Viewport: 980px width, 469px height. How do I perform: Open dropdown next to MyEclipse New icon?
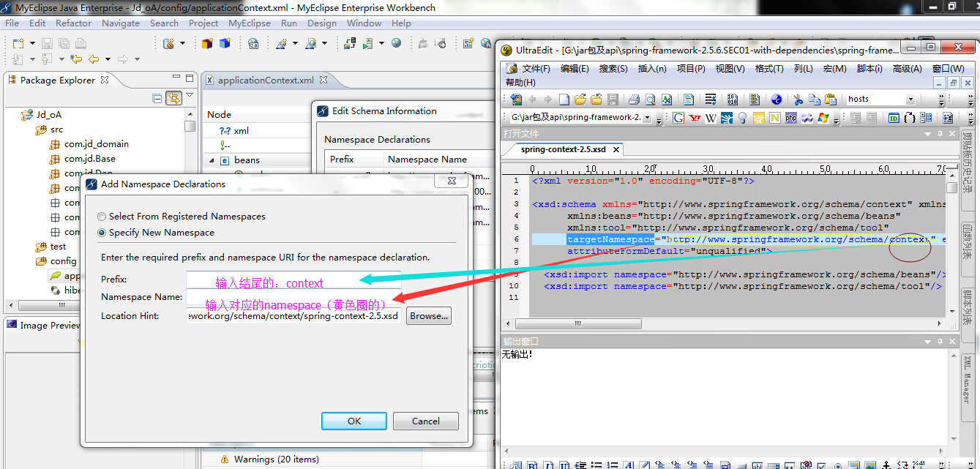32,44
